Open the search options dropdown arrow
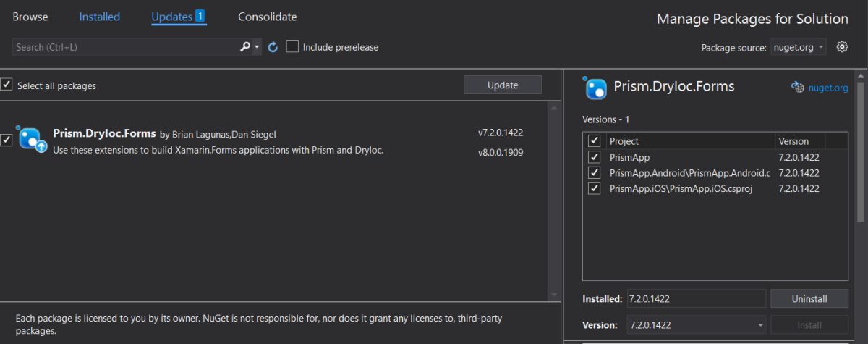 point(256,47)
